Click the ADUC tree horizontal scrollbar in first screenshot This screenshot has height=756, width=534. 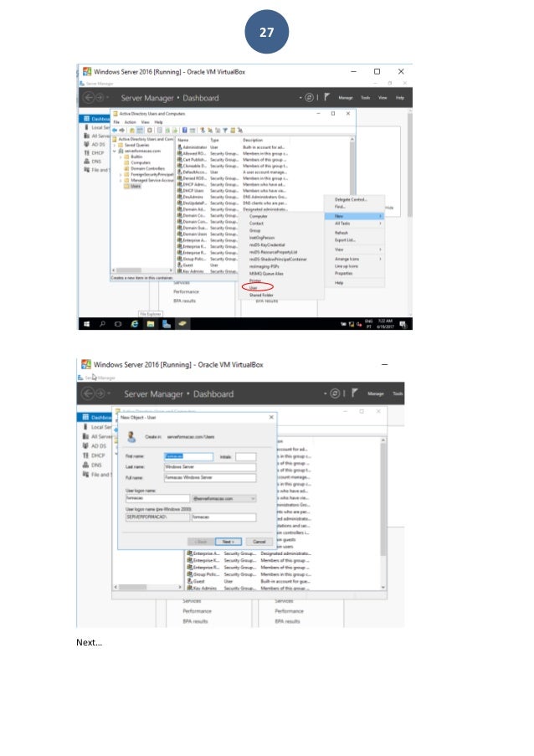pos(142,270)
